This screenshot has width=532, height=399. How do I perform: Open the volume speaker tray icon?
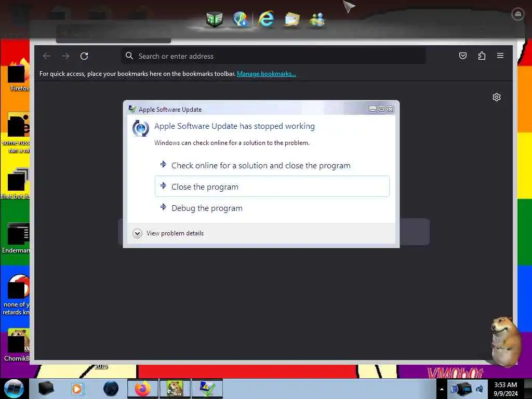pyautogui.click(x=480, y=389)
